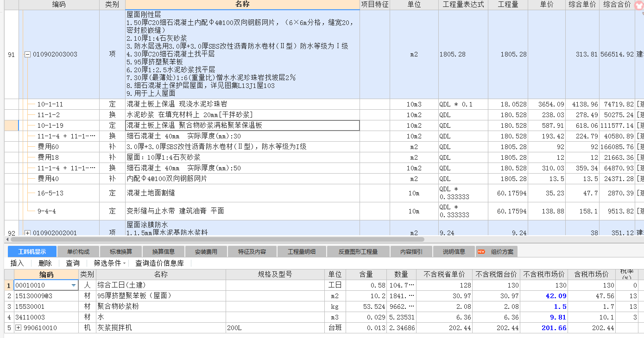Select the 特征及内容 tab
The height and width of the screenshot is (338, 644).
pos(252,252)
